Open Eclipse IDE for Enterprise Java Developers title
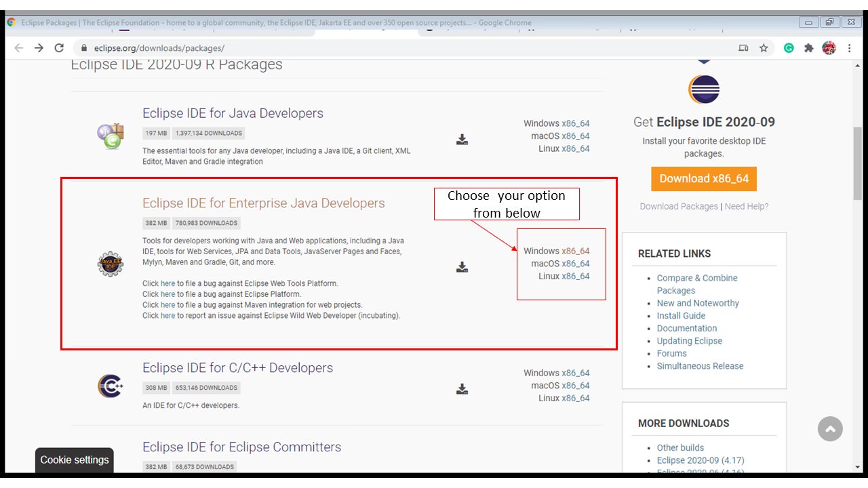This screenshot has height=488, width=868. (263, 203)
